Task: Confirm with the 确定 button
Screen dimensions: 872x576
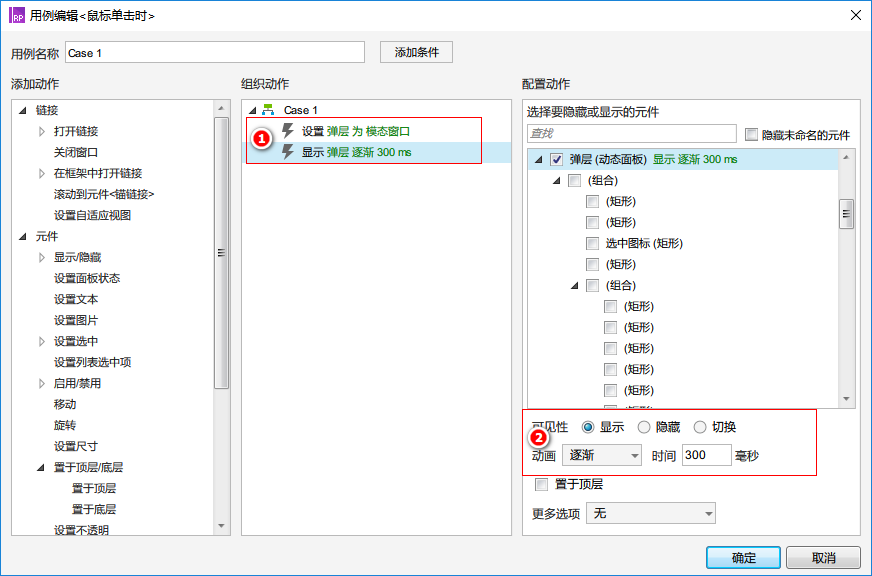Action: pyautogui.click(x=743, y=558)
